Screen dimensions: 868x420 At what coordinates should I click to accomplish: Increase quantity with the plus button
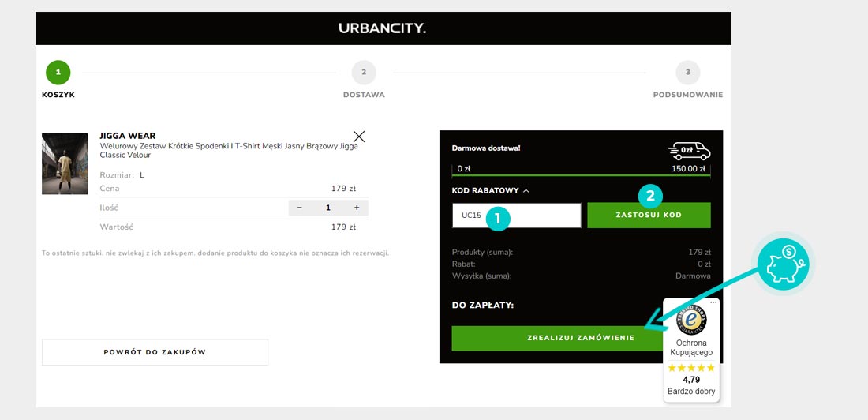click(x=357, y=208)
